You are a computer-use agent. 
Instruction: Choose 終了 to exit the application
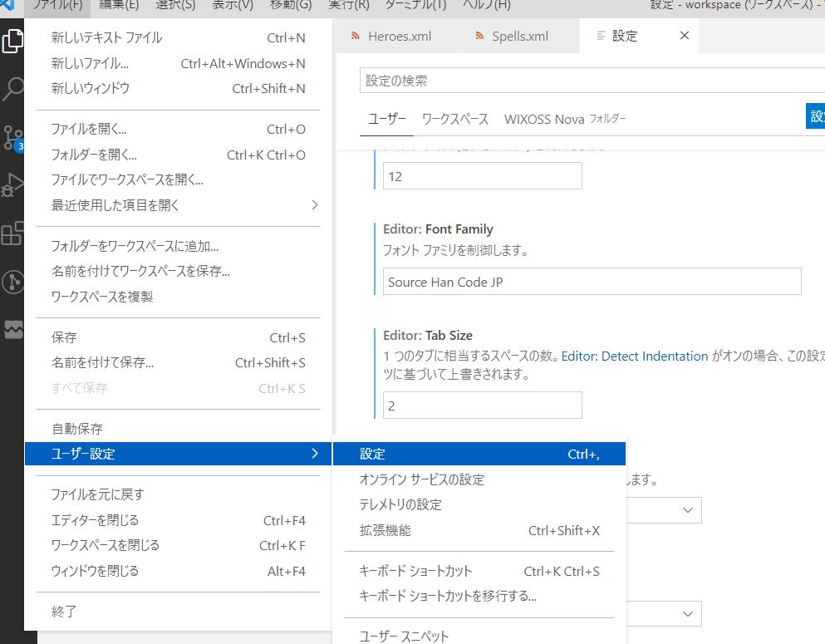click(179, 612)
